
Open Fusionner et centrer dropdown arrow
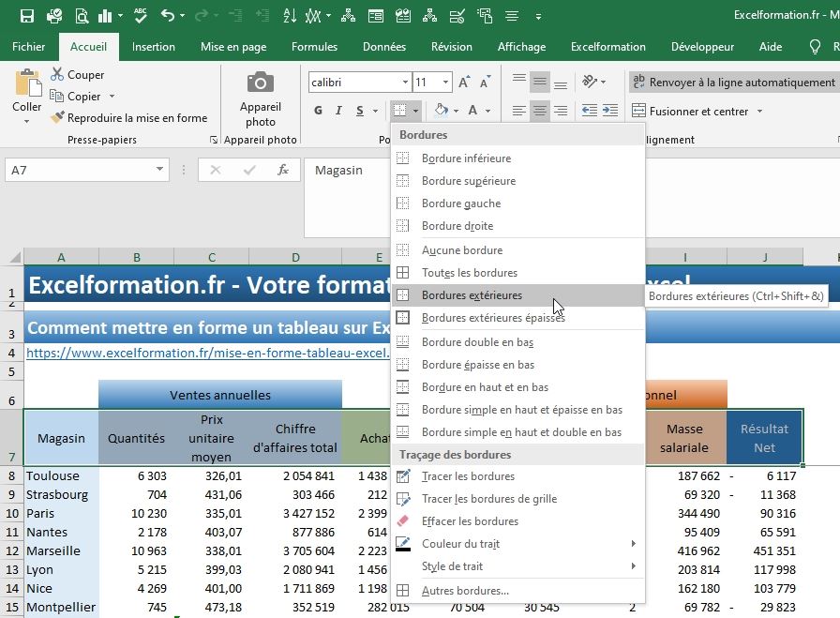759,112
